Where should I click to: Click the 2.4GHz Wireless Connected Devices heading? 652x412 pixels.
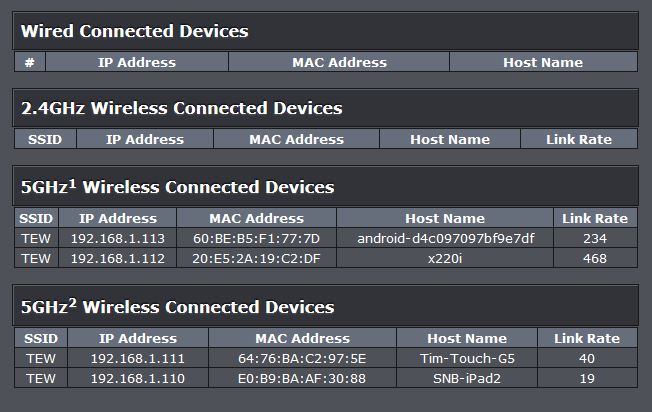(182, 108)
